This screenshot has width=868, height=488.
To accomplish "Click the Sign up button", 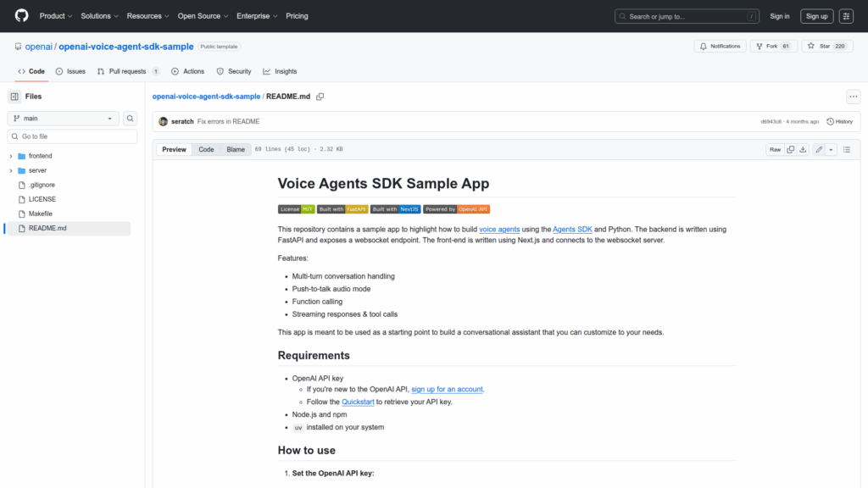I will (816, 16).
